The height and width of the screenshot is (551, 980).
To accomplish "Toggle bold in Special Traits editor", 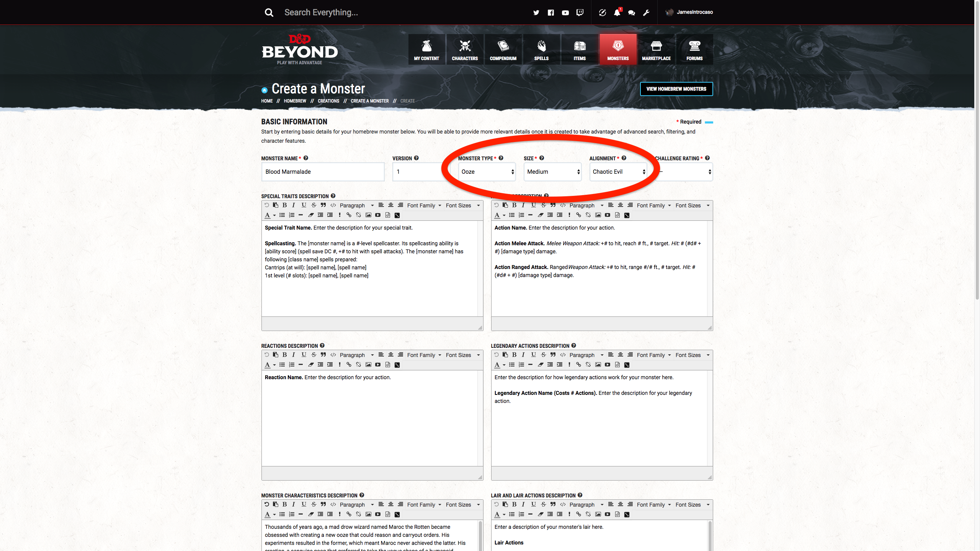I will (284, 205).
